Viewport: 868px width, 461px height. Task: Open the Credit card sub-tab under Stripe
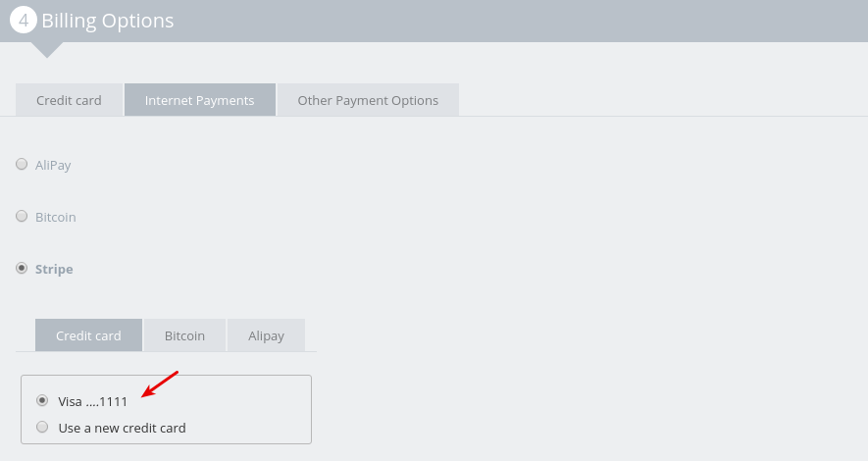(88, 335)
